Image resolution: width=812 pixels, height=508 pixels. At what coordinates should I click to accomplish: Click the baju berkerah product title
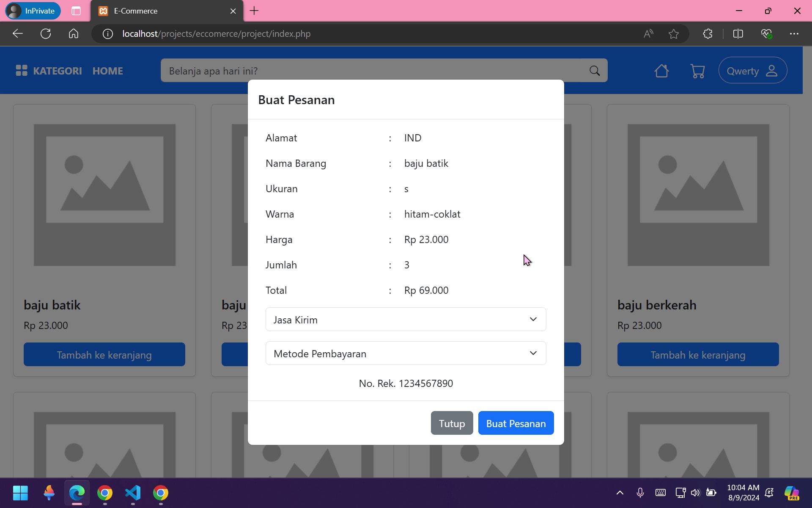click(657, 305)
